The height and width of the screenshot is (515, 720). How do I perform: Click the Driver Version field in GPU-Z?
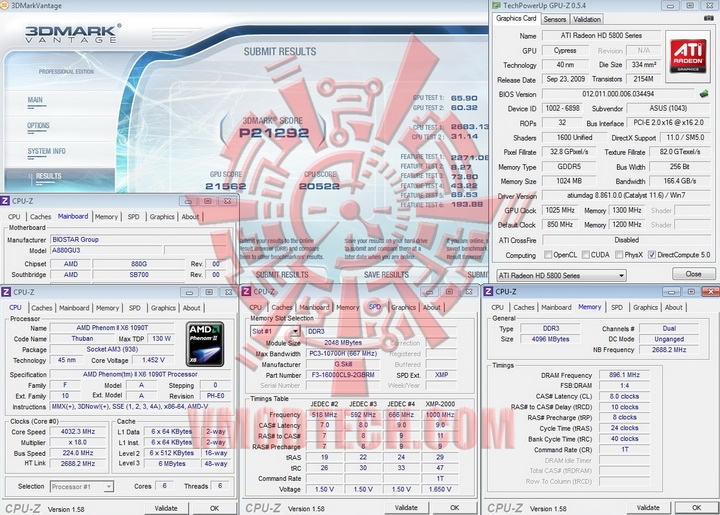(627, 196)
